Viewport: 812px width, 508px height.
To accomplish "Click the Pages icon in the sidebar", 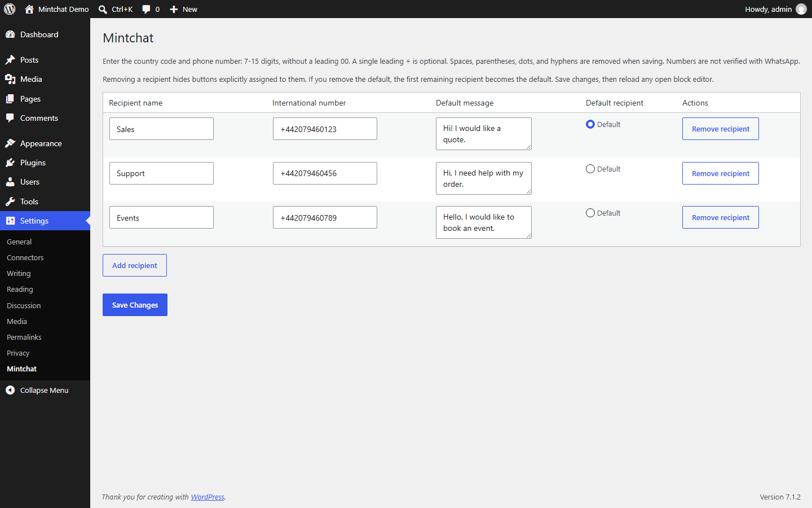I will click(10, 99).
